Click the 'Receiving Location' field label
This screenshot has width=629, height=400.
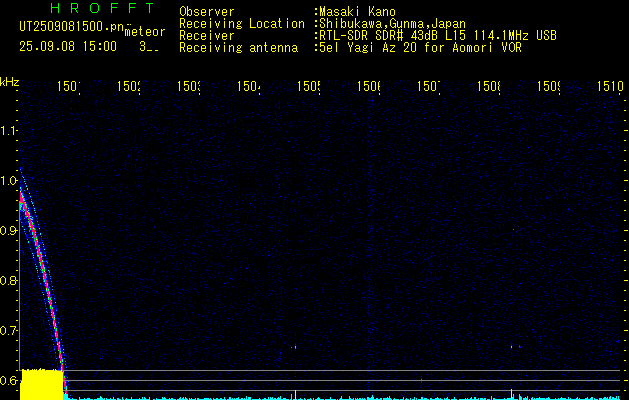pos(242,24)
